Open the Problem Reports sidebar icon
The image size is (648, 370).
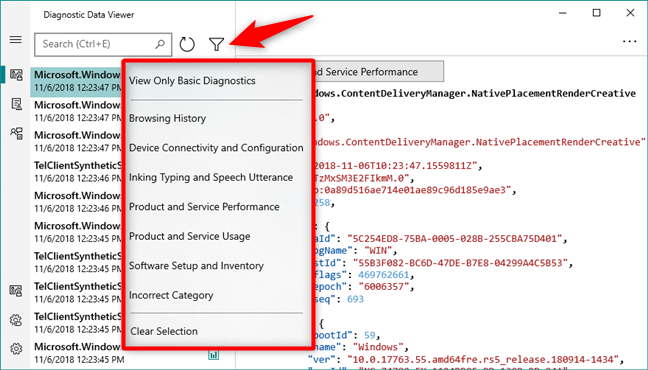(16, 104)
